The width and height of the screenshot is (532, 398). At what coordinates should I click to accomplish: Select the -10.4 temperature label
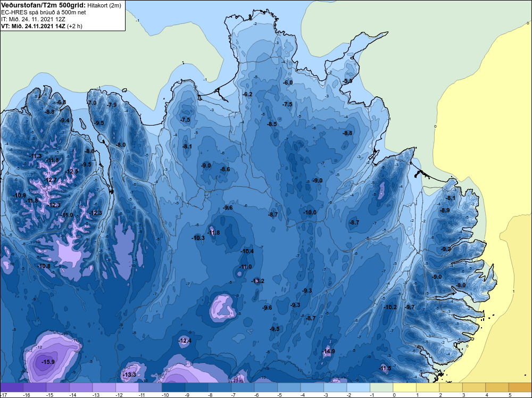tap(247, 251)
